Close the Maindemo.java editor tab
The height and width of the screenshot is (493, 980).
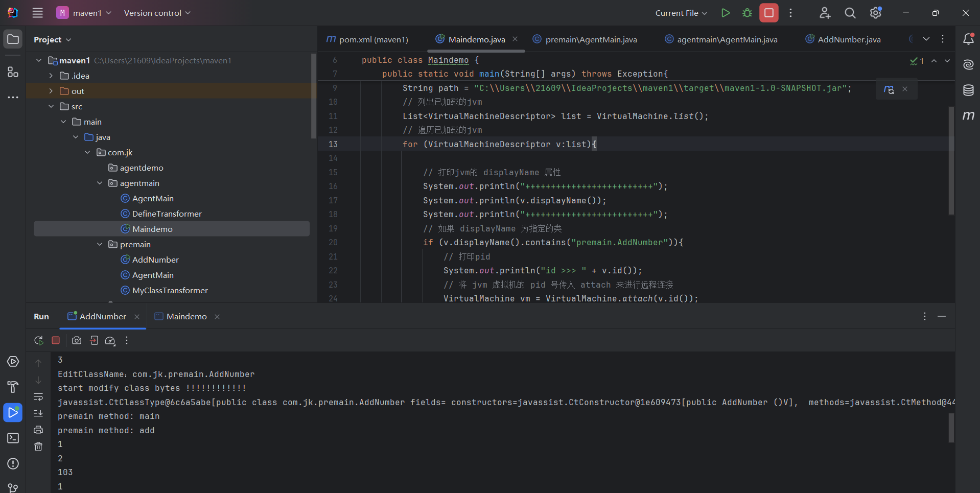pos(515,39)
